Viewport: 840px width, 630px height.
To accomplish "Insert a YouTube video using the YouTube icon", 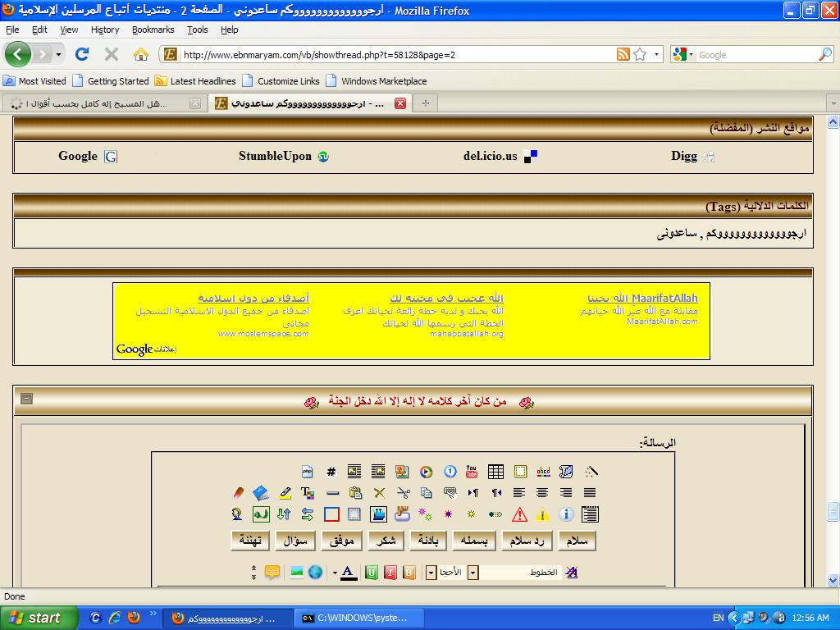I will [472, 472].
